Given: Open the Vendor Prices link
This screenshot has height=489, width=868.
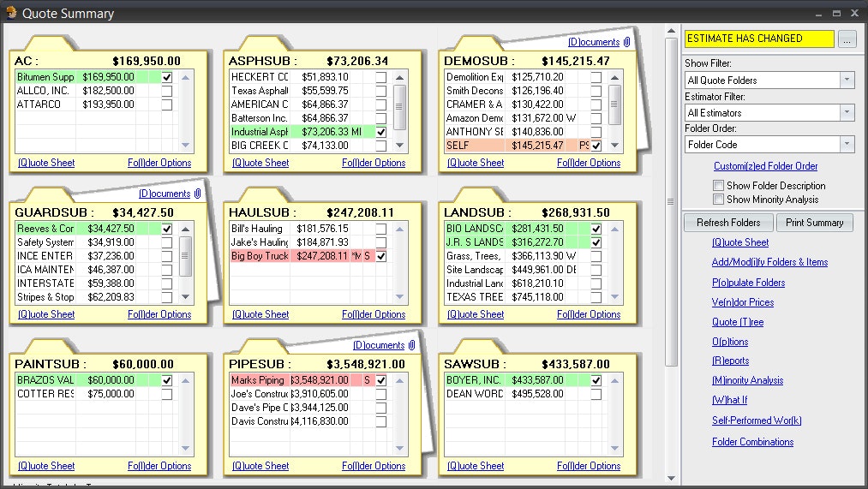Looking at the screenshot, I should (742, 302).
